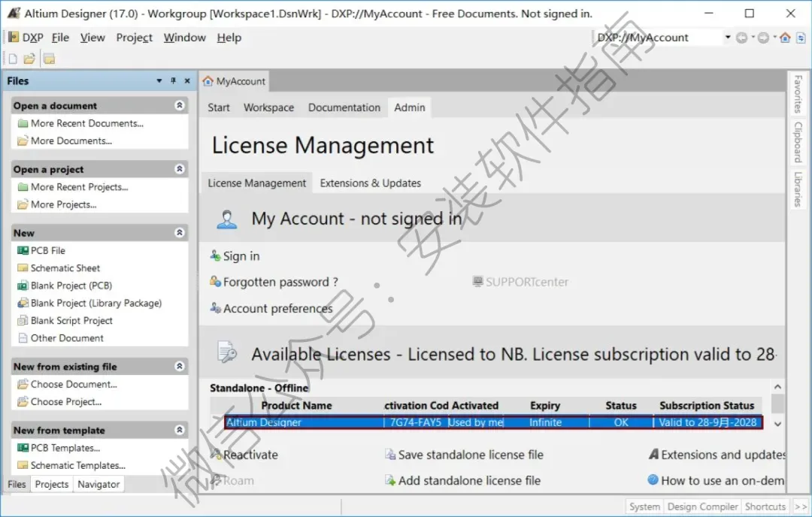Open the Files panel dropdown arrow
The height and width of the screenshot is (517, 812).
coord(159,80)
